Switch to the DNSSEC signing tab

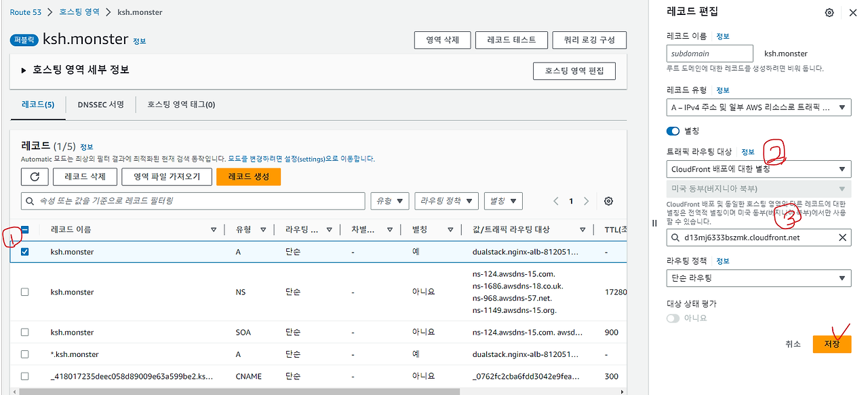coord(100,105)
